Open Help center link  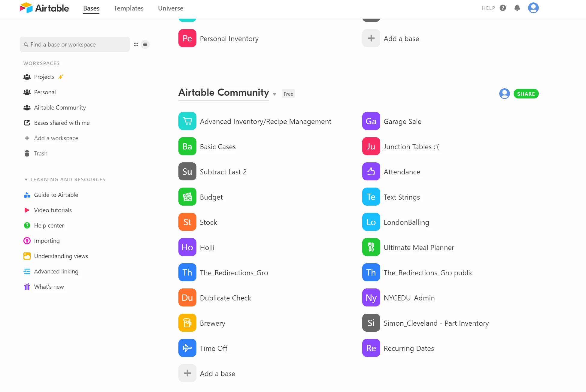[x=49, y=225]
